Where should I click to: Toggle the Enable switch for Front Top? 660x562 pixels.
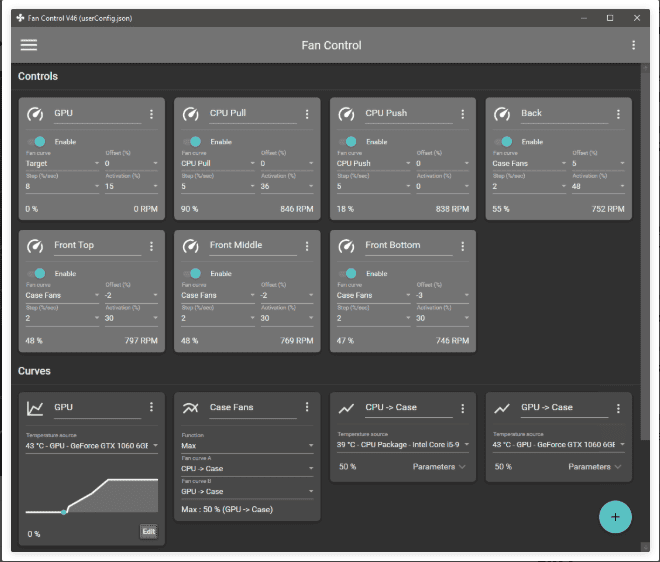point(37,273)
